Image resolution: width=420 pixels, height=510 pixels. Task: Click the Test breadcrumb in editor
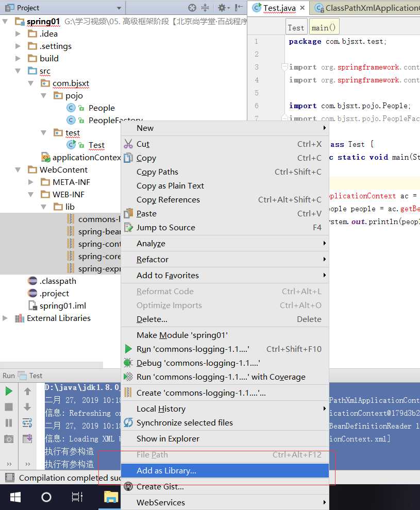click(296, 28)
